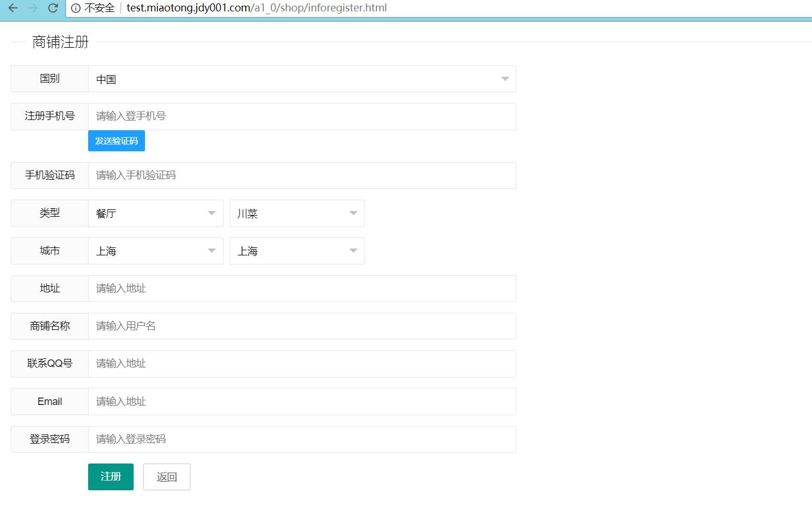Click the browser back arrow
The height and width of the screenshot is (517, 812).
coord(13,8)
